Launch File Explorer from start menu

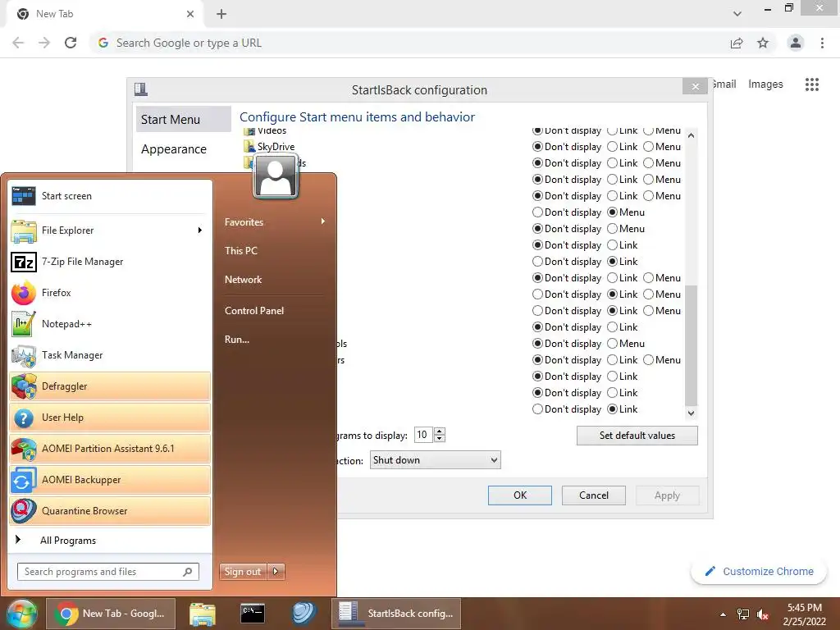point(110,231)
